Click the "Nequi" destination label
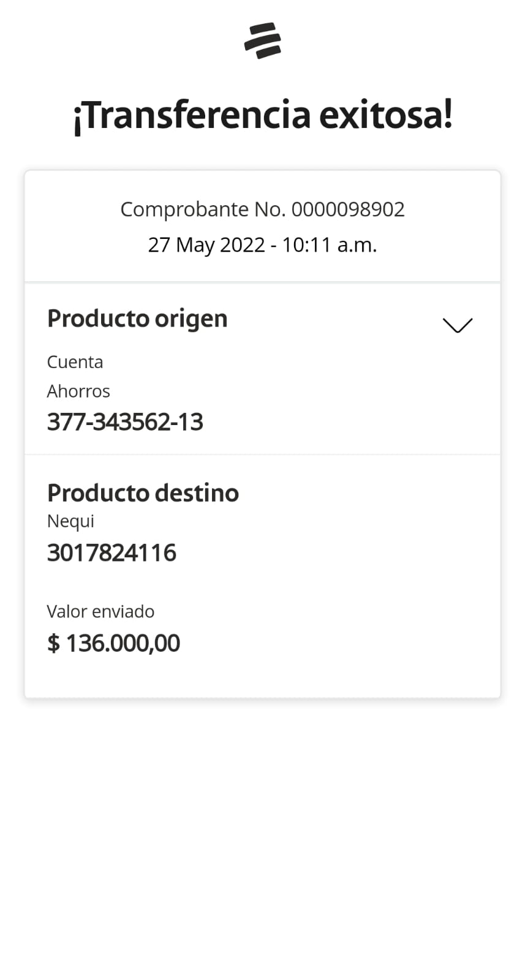Screen dimensions: 525x980 coord(70,521)
